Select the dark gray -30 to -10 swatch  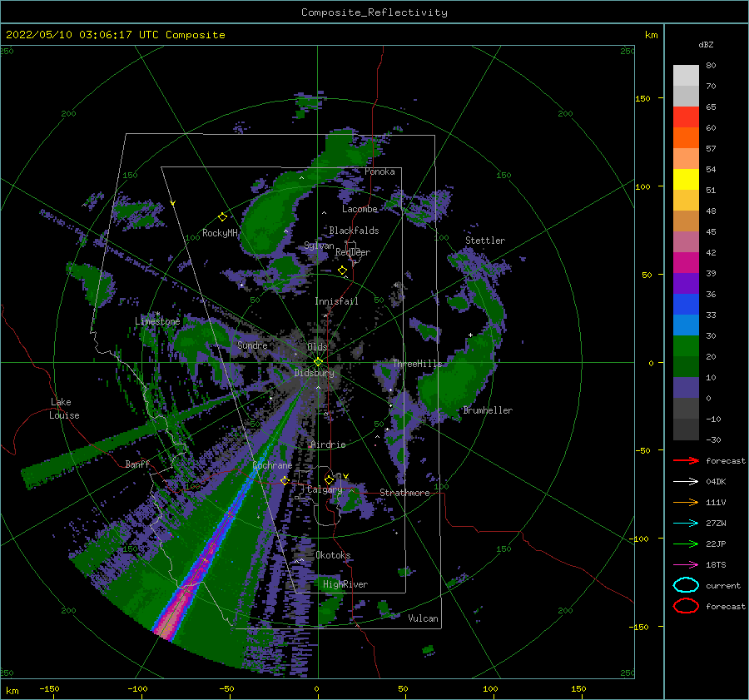(686, 429)
